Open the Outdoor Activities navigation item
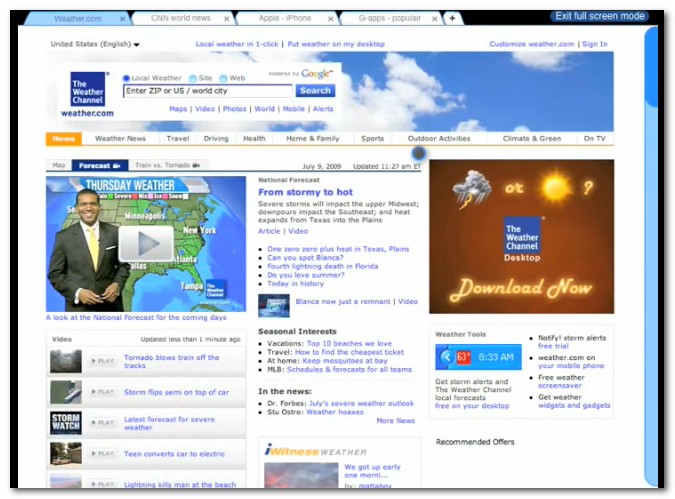The height and width of the screenshot is (499, 675). [x=439, y=139]
